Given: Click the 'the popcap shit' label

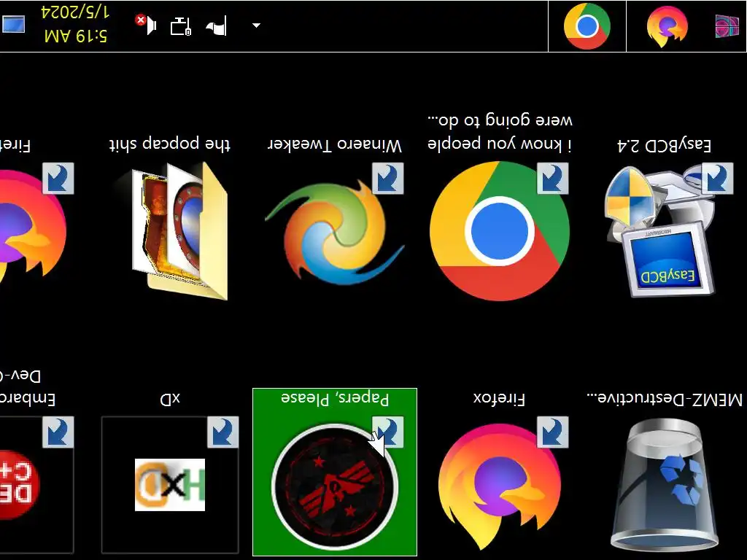Looking at the screenshot, I should (x=169, y=144).
